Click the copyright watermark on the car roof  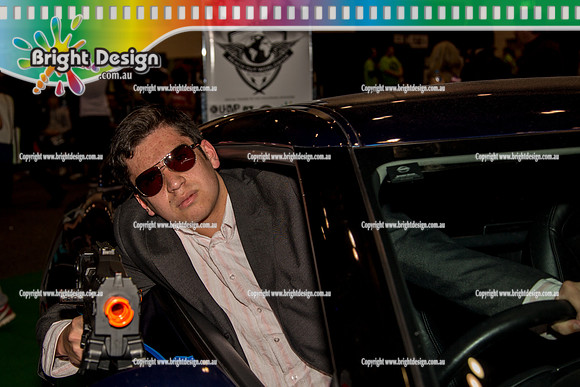403,88
